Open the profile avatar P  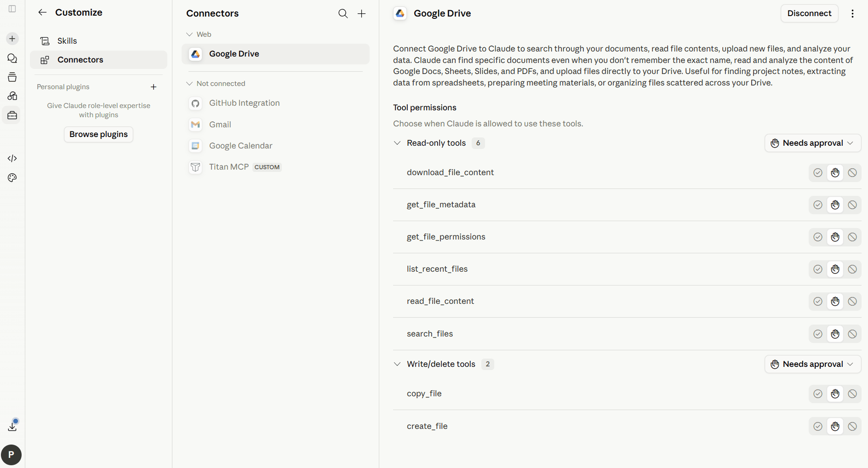click(x=11, y=455)
